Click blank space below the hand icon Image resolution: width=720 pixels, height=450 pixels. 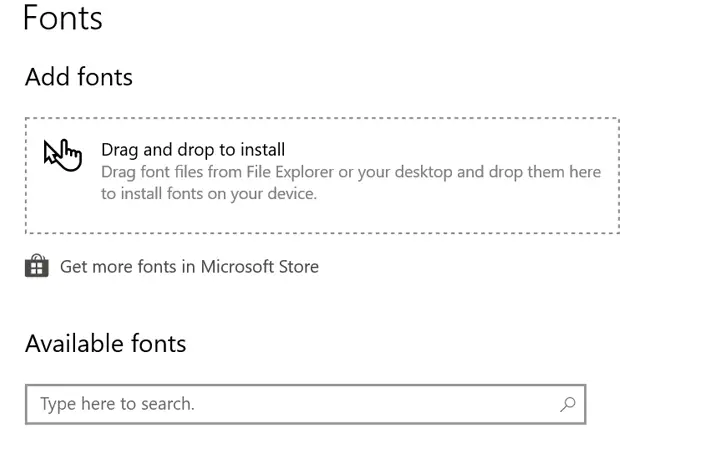pos(63,202)
